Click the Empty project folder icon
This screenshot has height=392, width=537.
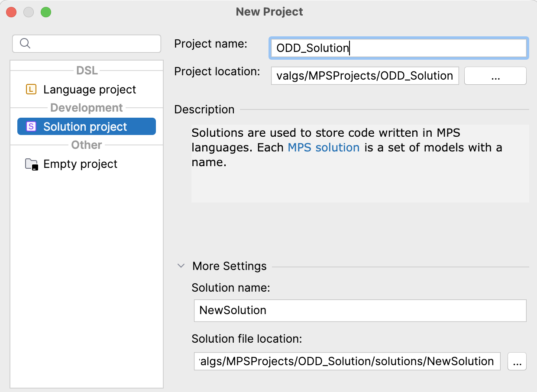(32, 164)
